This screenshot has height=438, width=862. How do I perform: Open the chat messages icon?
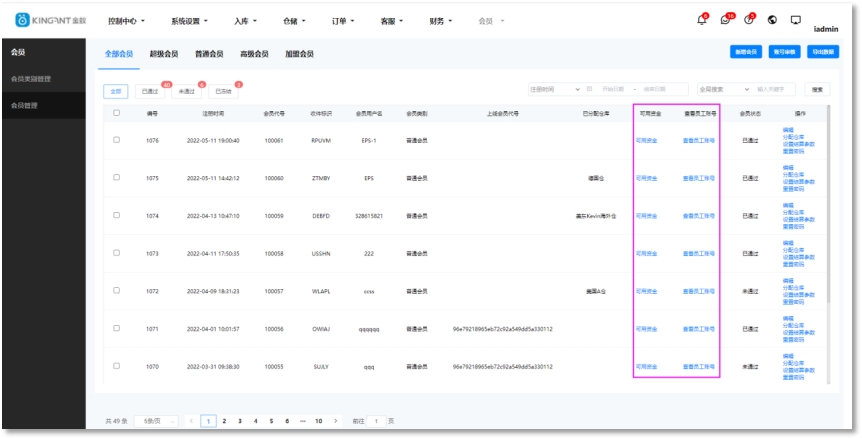(x=726, y=20)
